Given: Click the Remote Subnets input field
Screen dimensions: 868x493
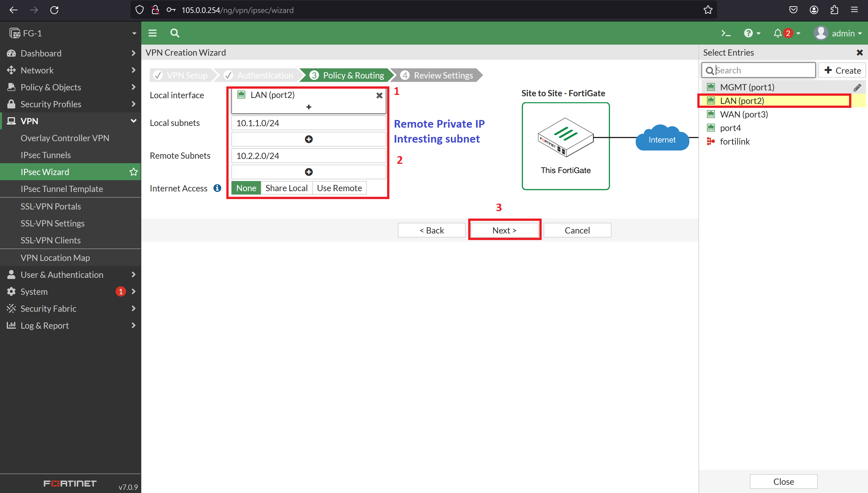Looking at the screenshot, I should pos(307,155).
